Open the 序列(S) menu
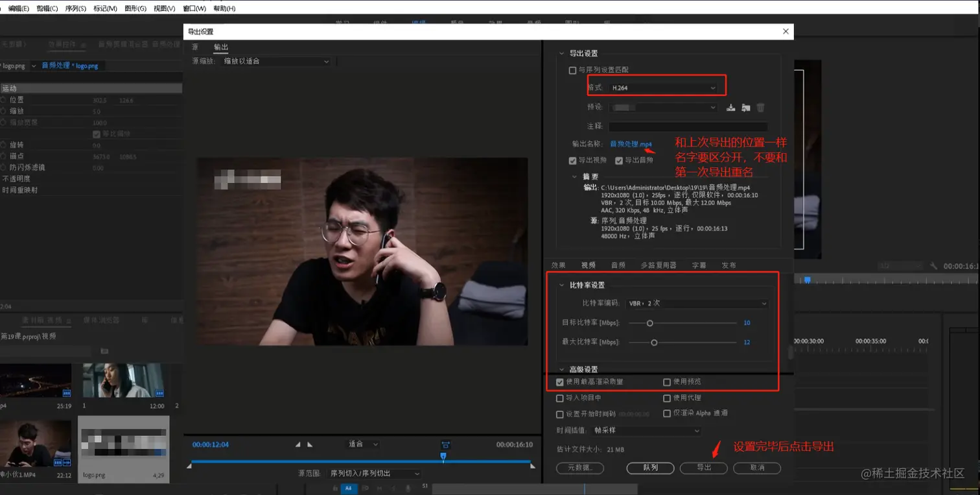 click(76, 8)
